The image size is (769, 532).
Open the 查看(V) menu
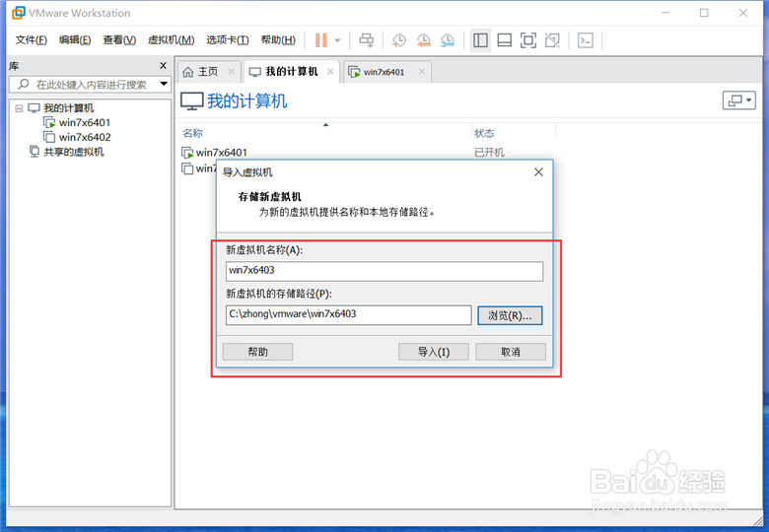click(119, 40)
